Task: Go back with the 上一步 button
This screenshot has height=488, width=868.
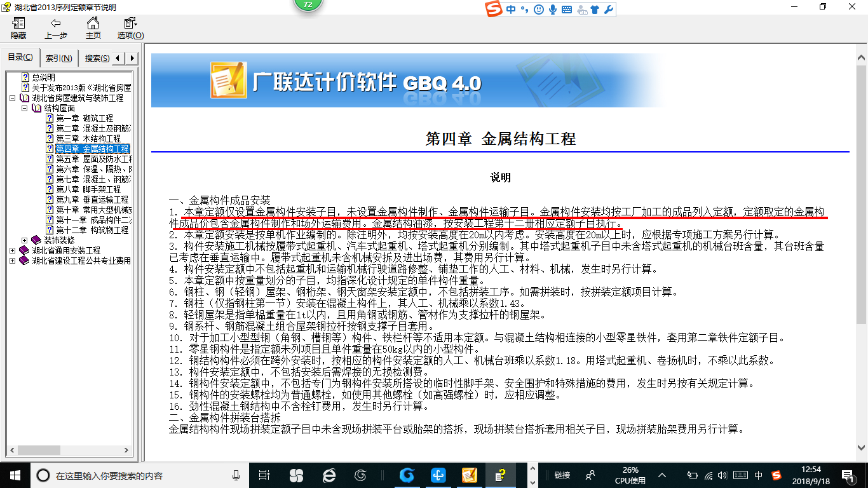Action: click(56, 29)
